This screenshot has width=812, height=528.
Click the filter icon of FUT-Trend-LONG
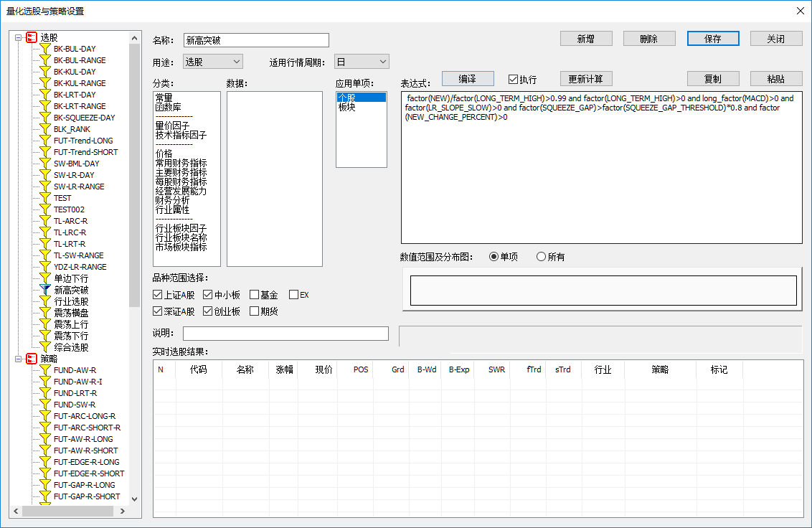(45, 141)
